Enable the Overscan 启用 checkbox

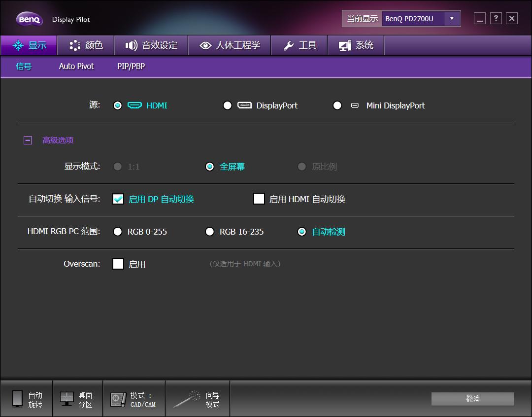click(118, 264)
